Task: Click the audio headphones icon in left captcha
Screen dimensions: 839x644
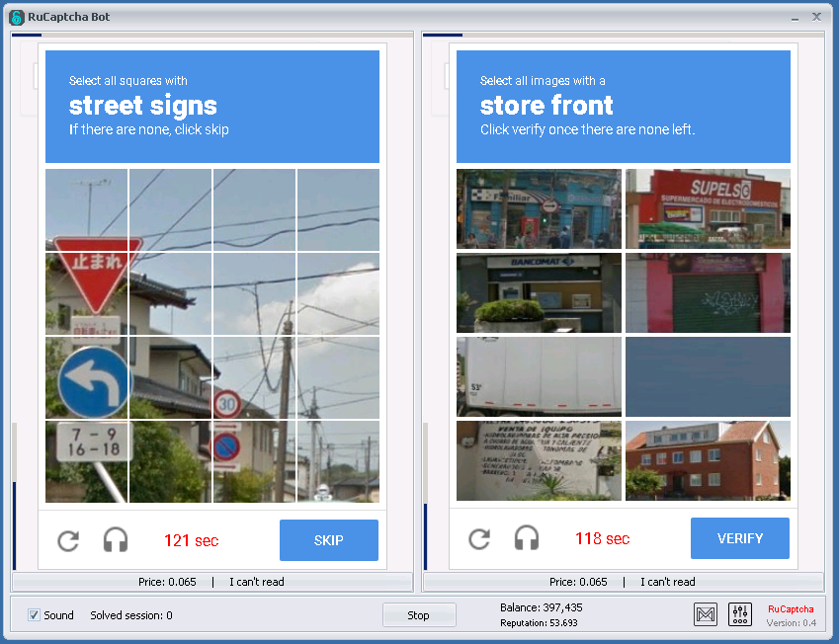Action: 116,540
